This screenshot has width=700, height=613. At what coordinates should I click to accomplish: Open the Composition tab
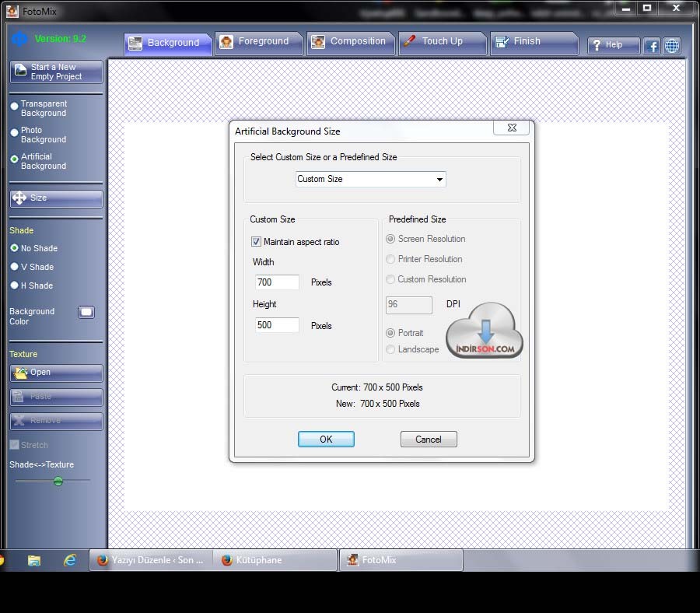(x=351, y=43)
